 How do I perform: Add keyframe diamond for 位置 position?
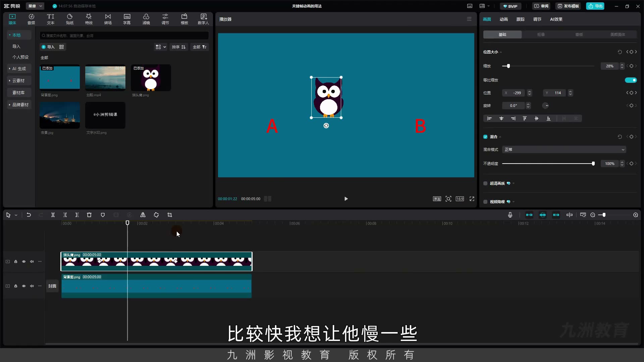pyautogui.click(x=631, y=93)
